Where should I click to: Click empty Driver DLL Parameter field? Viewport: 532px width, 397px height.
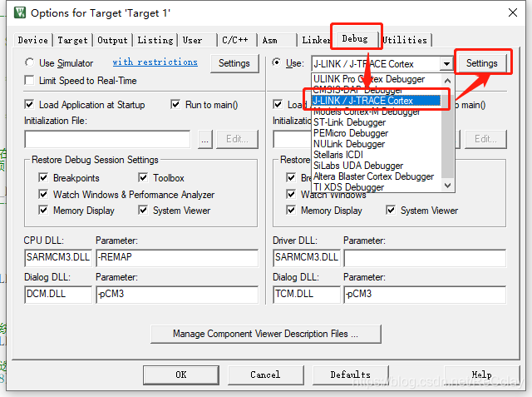[425, 258]
